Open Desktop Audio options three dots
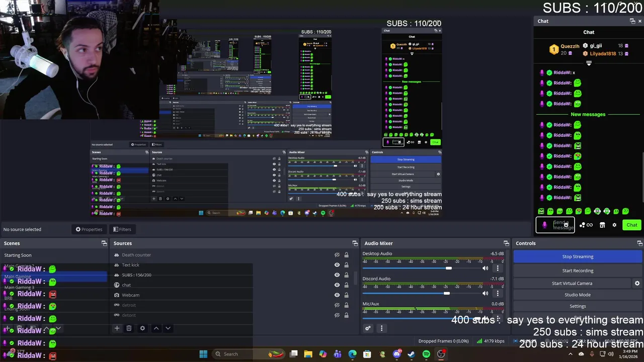This screenshot has width=644, height=362. pos(498,268)
